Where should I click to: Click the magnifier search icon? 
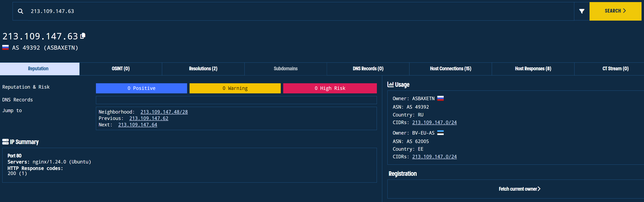[20, 11]
